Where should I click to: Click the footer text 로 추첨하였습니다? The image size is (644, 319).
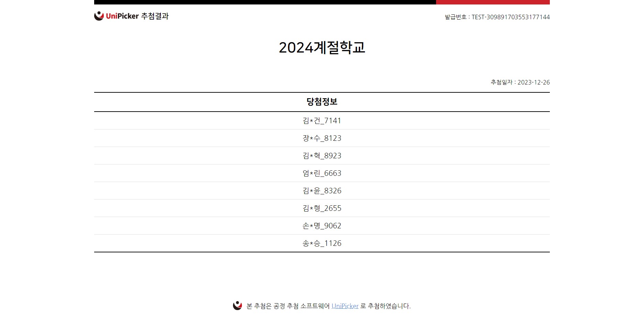click(385, 306)
